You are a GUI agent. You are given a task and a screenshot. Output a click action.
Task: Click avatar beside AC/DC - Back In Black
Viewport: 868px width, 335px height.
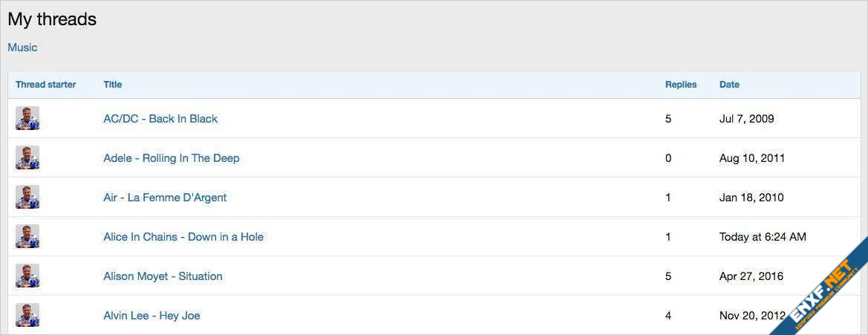(27, 118)
